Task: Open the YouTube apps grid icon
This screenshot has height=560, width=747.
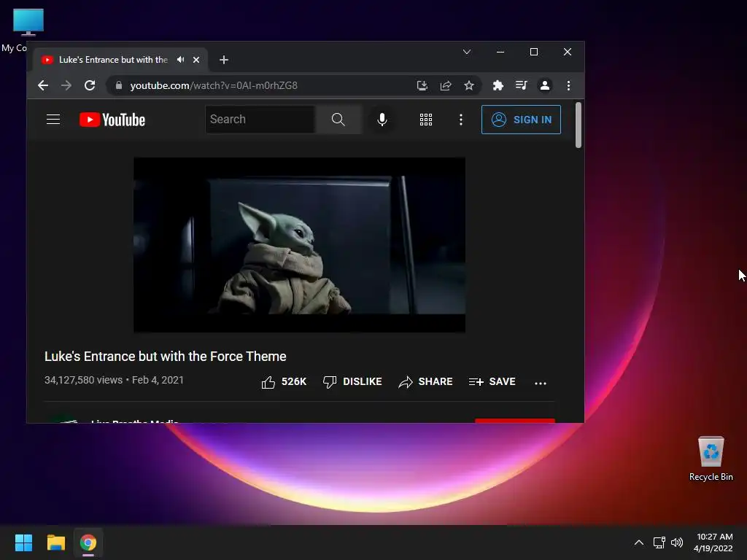Action: (426, 120)
